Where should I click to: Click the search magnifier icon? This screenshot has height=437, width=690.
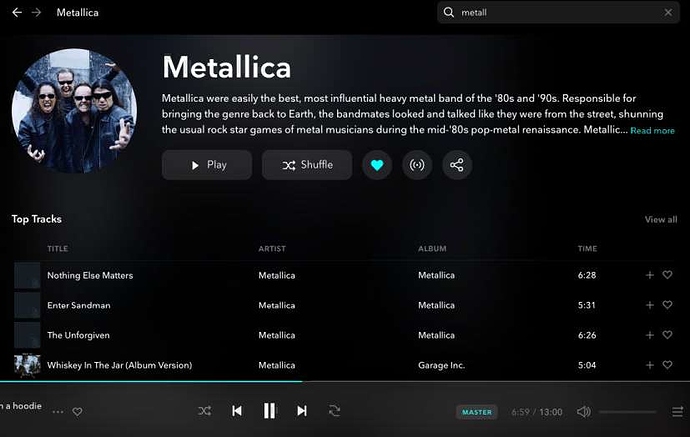coord(448,12)
